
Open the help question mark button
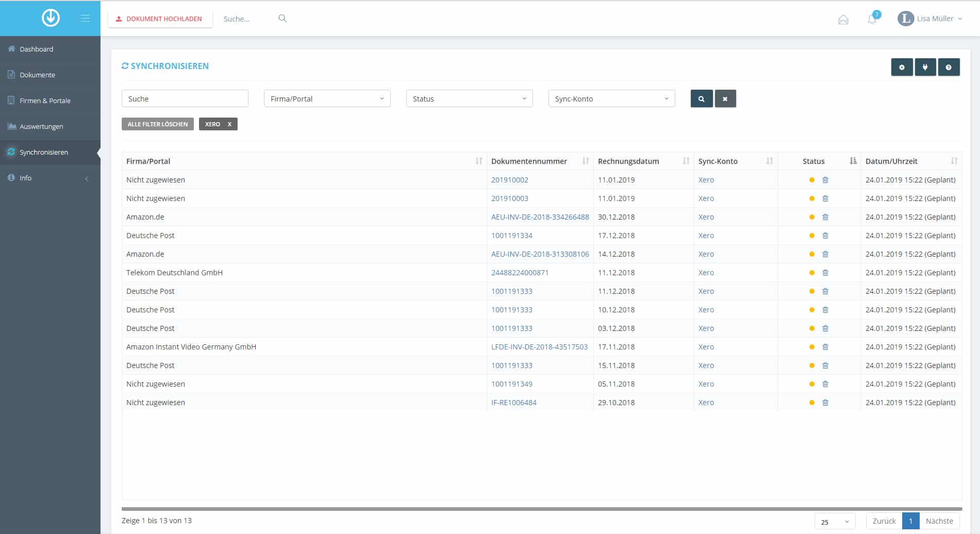949,67
